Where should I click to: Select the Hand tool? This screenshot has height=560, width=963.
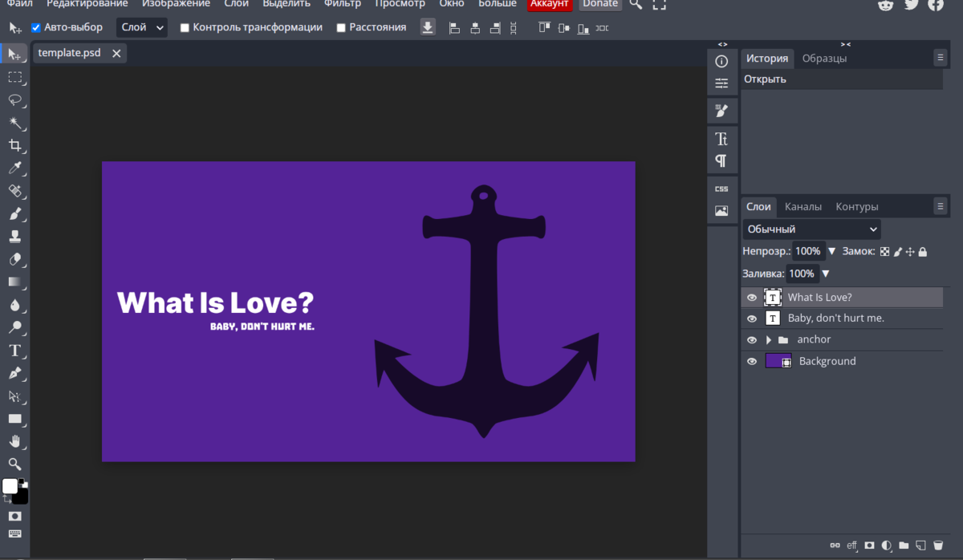click(x=14, y=441)
